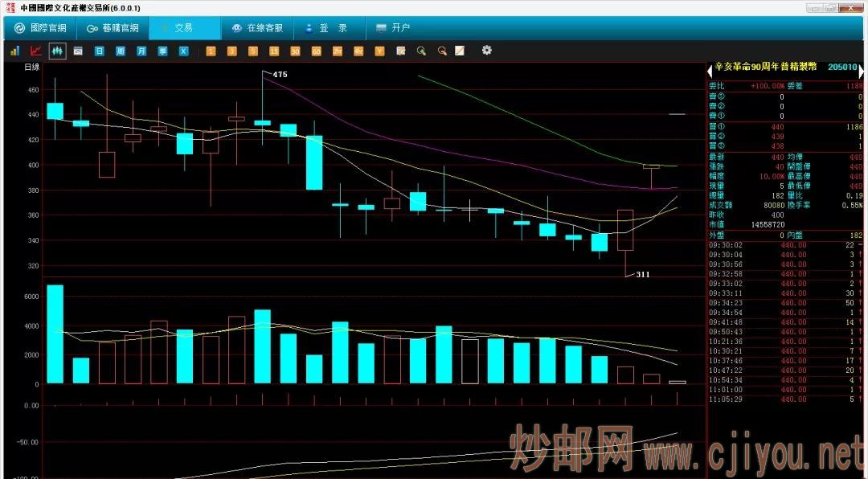Switch to the 交易 tab
Viewport: 868px width, 479px height.
(x=185, y=28)
